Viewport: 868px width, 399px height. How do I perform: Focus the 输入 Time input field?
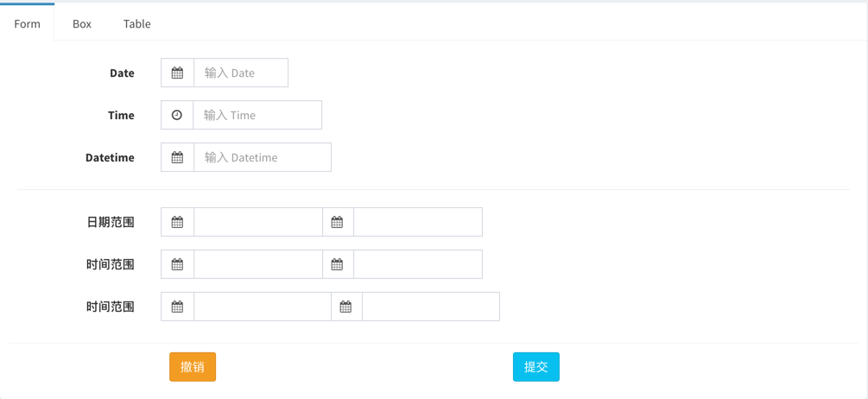click(x=257, y=115)
